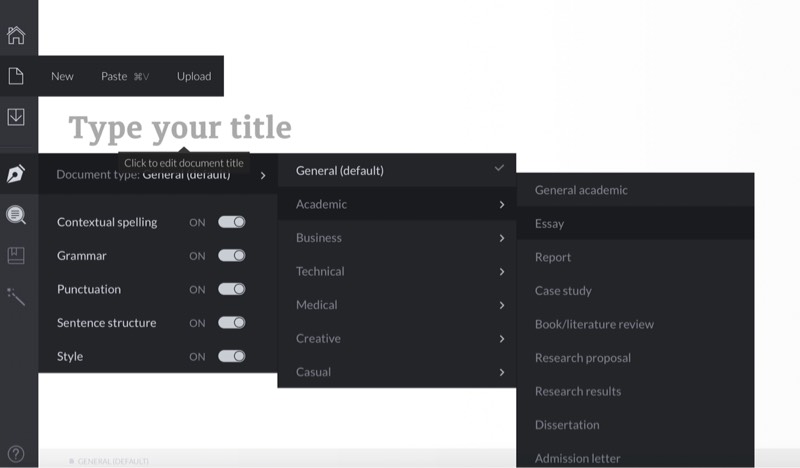This screenshot has height=468, width=800.
Task: Open the Document type dropdown row
Action: (x=158, y=176)
